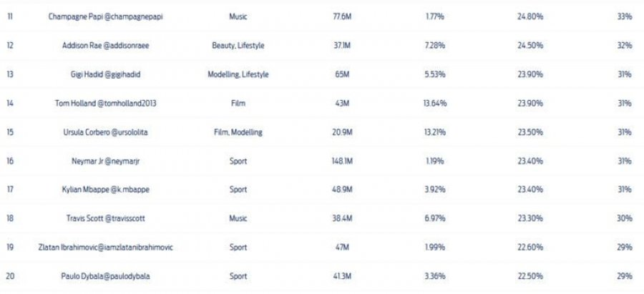
Task: Click the 77.6M followers value
Action: tap(342, 17)
